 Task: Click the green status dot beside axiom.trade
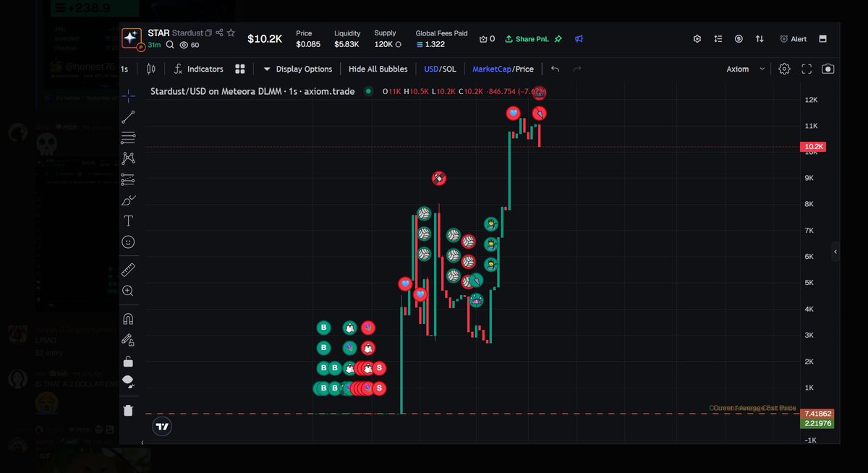coord(368,91)
